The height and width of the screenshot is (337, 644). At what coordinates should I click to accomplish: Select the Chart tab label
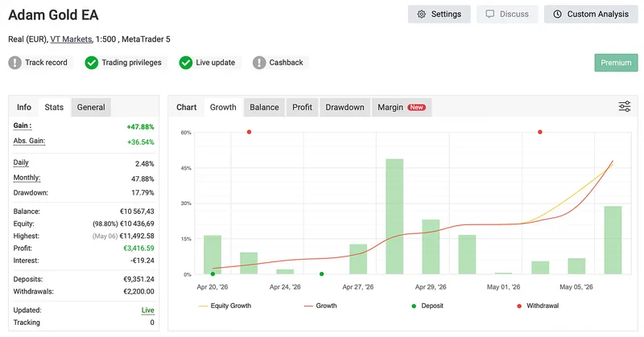(187, 107)
